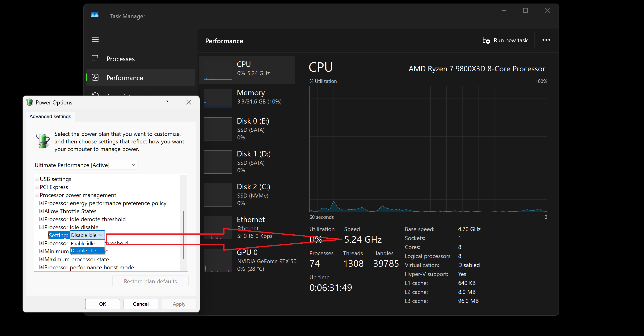This screenshot has height=336, width=644.
Task: Select the CPU mini graph thumbnail
Action: click(218, 70)
